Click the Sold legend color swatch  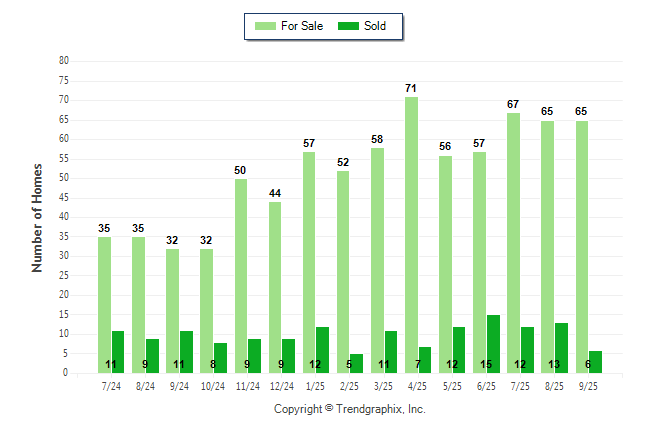(x=350, y=26)
